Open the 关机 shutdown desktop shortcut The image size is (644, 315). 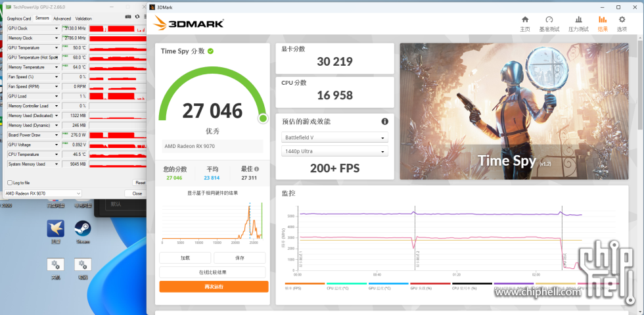[55, 269]
